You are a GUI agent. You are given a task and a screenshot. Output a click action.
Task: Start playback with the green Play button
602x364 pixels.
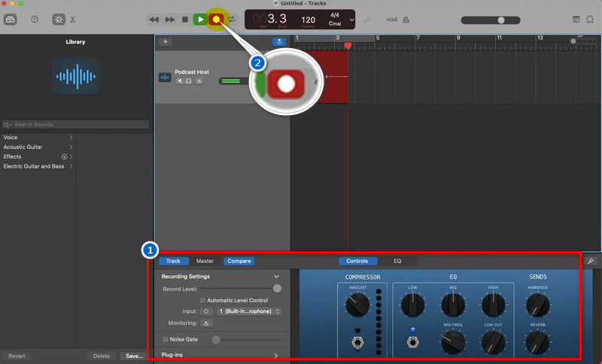coord(200,20)
